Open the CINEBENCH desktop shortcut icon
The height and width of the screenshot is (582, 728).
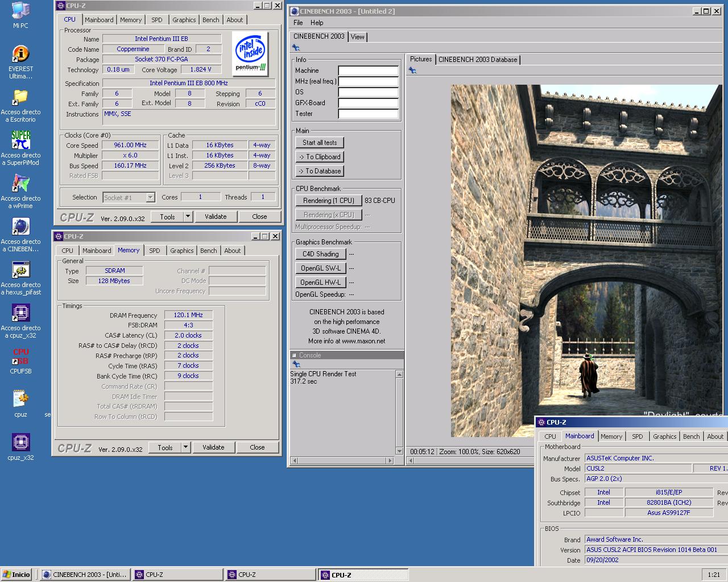(x=20, y=226)
